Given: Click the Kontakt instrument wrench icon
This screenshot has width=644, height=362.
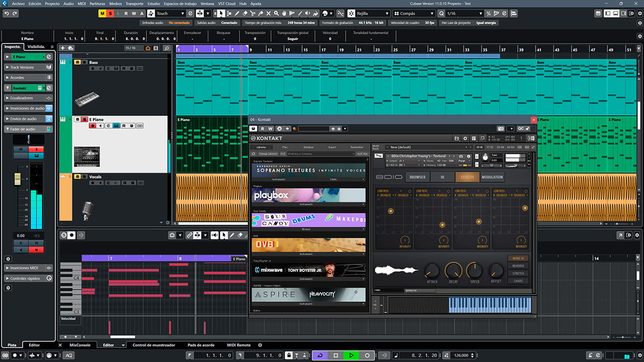Looking at the screenshot, I should point(380,157).
